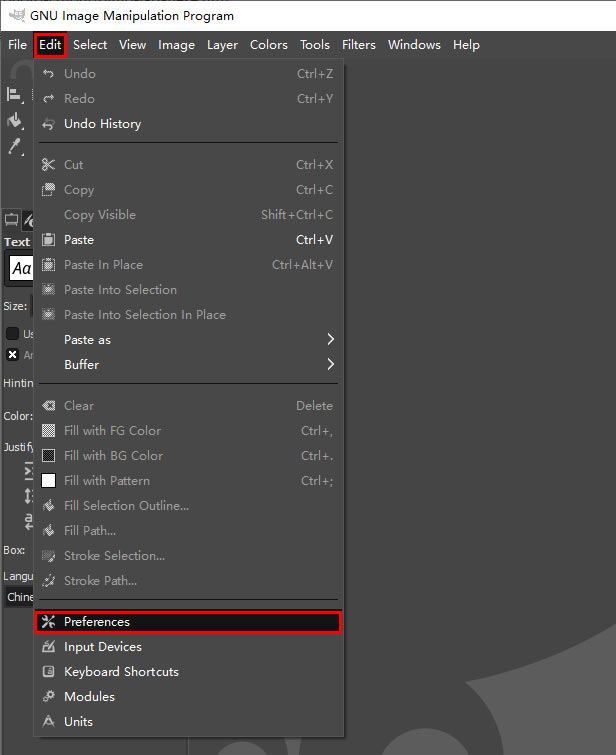616x755 pixels.
Task: Click the Units icon
Action: point(48,722)
